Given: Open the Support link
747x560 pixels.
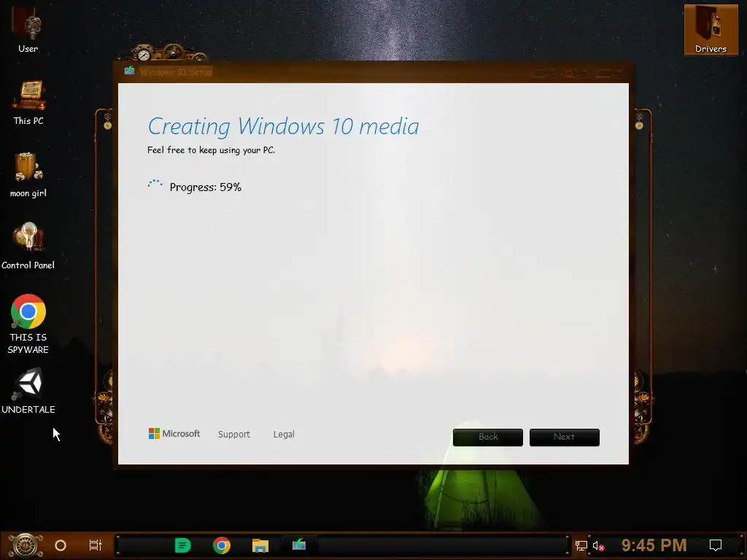Looking at the screenshot, I should 234,435.
